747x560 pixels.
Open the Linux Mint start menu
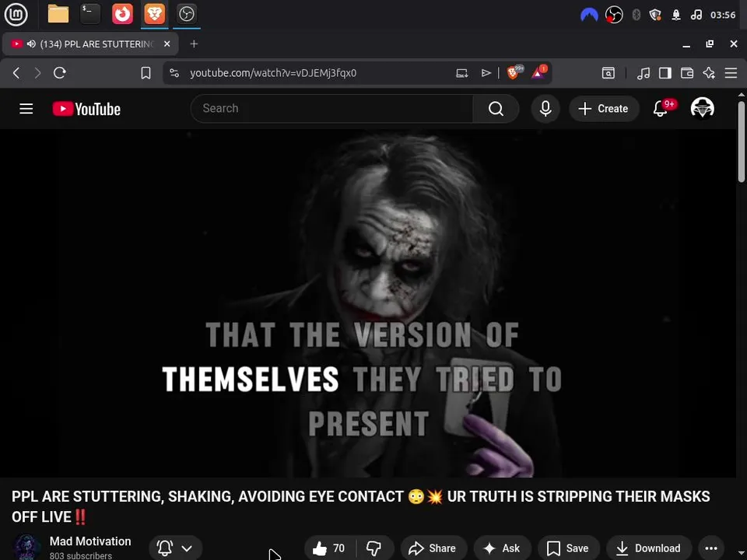click(16, 14)
